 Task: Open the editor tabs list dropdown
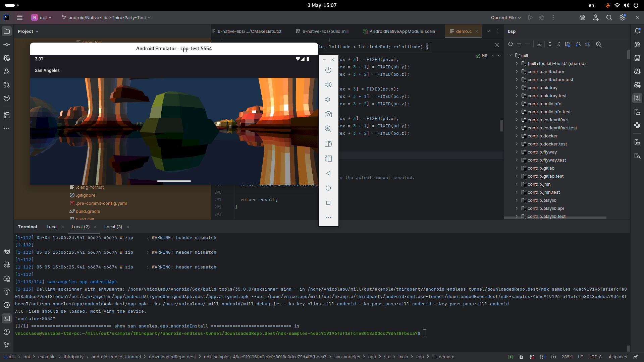[488, 31]
